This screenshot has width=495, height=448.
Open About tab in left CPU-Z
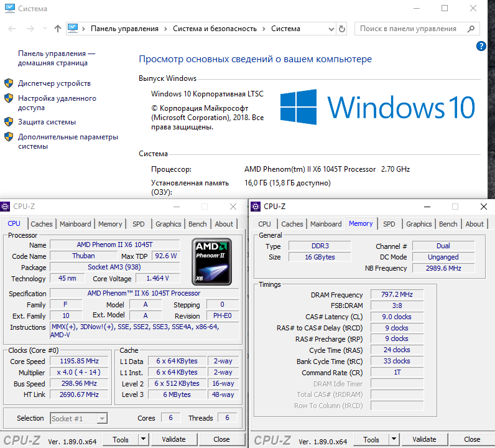[224, 224]
